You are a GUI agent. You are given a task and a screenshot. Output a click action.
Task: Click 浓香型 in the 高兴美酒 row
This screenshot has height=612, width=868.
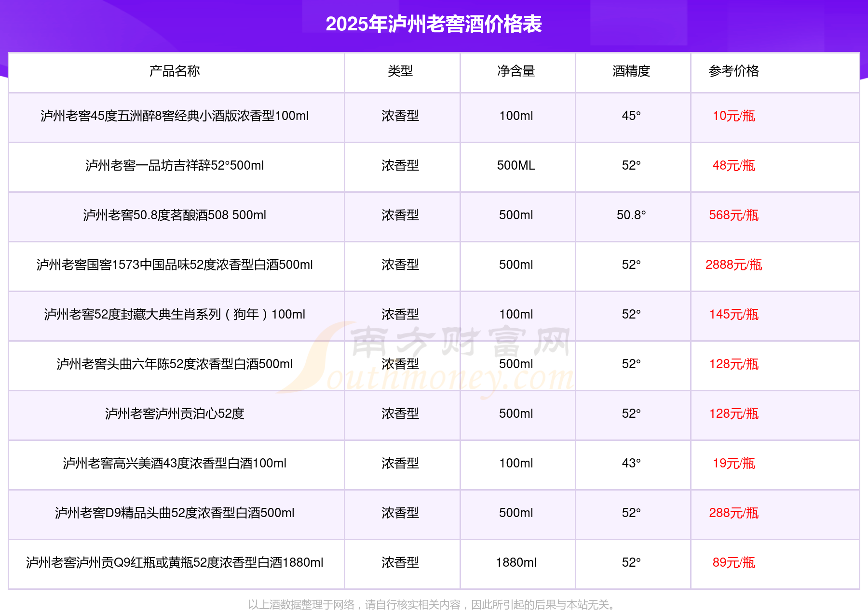click(400, 463)
